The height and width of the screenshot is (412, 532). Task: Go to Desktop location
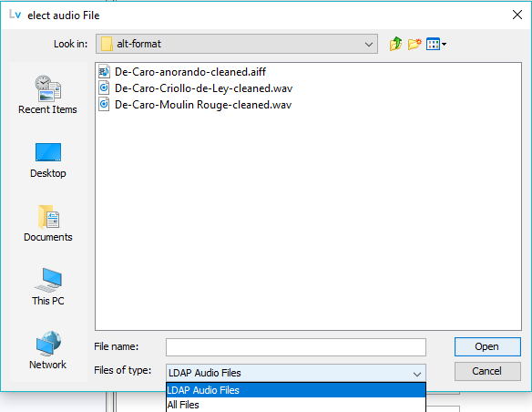click(48, 160)
